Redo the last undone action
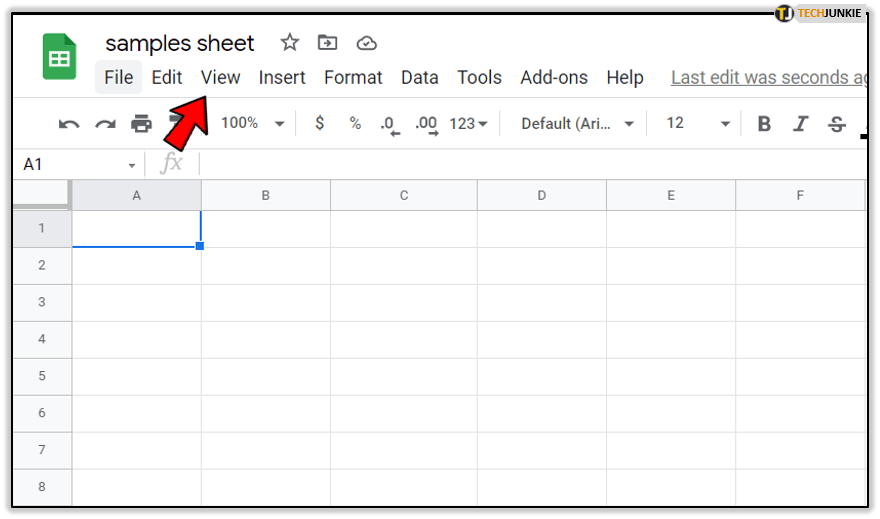880x519 pixels. 105,124
